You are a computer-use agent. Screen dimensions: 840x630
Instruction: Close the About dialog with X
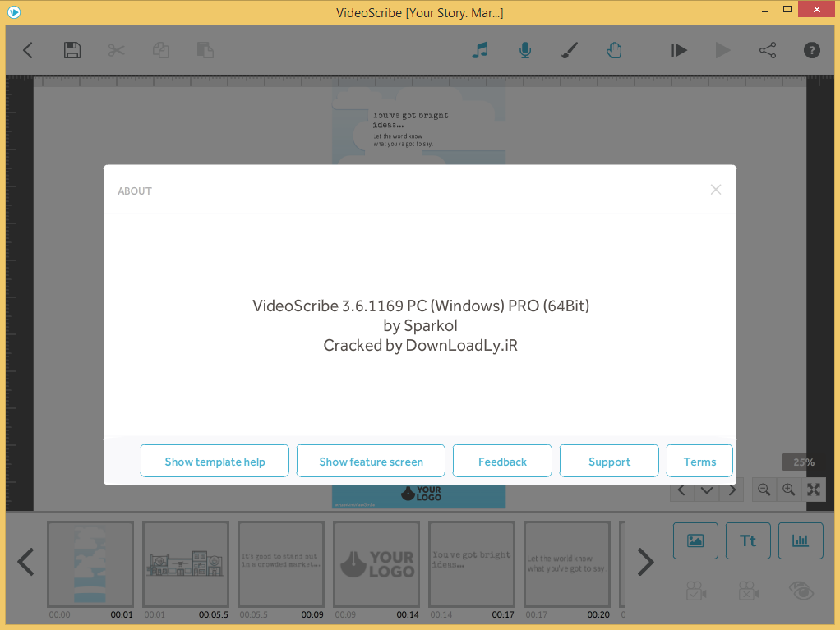(716, 190)
